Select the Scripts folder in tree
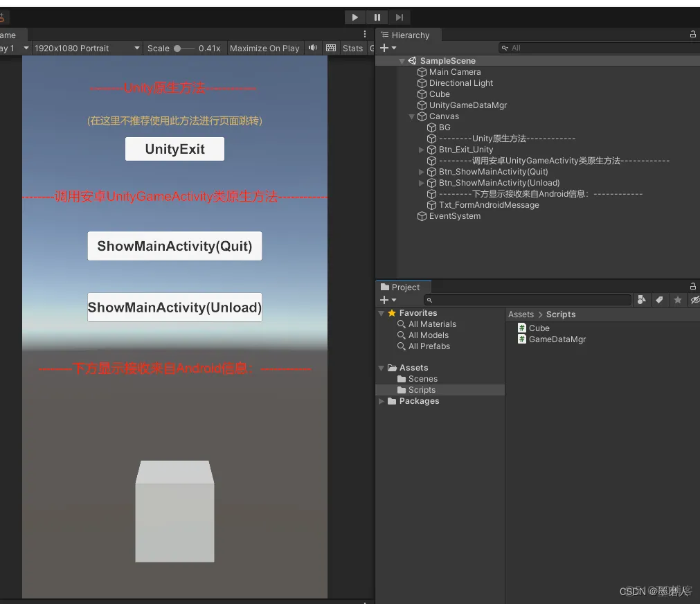 coord(422,390)
